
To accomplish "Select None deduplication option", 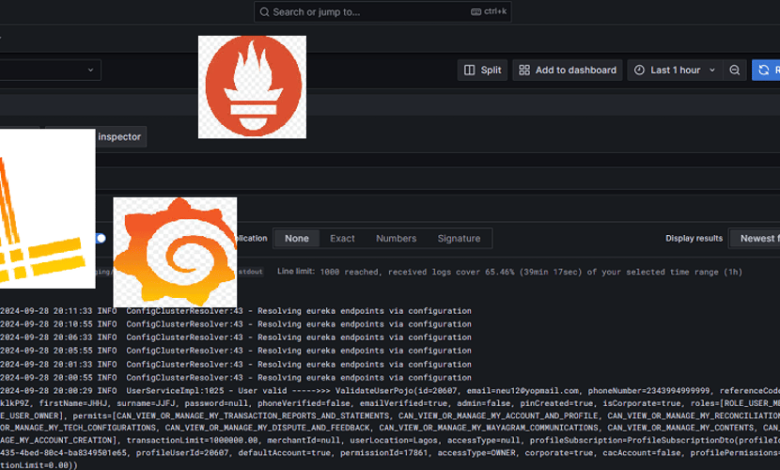I will pyautogui.click(x=296, y=238).
